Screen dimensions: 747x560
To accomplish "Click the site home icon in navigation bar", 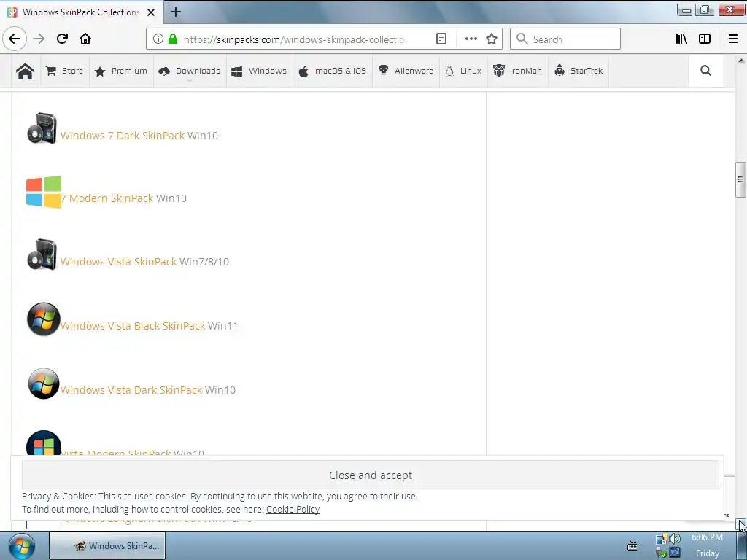I will click(25, 71).
